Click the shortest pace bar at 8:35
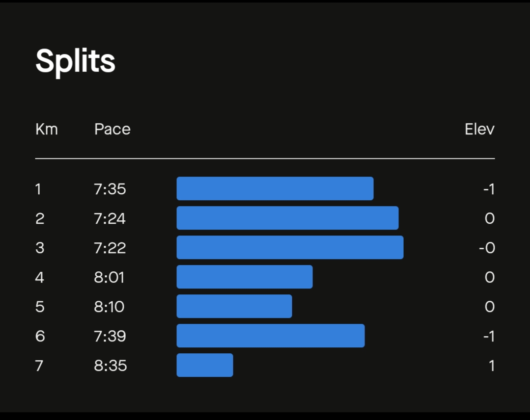 click(205, 365)
